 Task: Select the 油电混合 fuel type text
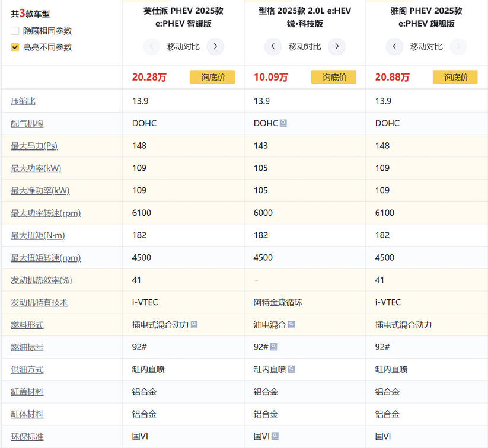click(x=270, y=325)
